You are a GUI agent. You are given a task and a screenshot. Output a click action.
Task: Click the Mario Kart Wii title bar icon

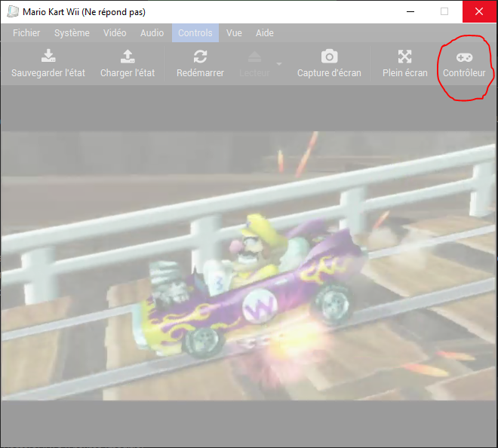(13, 12)
